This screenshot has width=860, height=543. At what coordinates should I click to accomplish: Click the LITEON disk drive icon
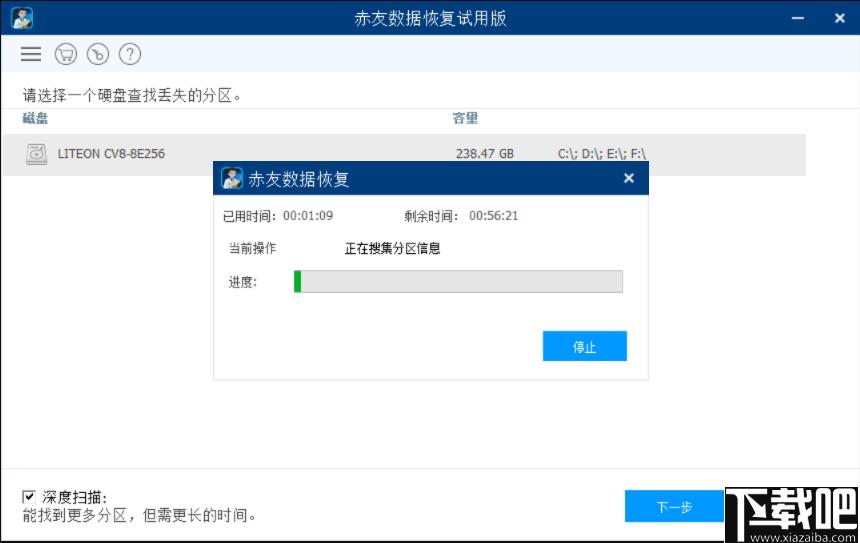point(37,154)
